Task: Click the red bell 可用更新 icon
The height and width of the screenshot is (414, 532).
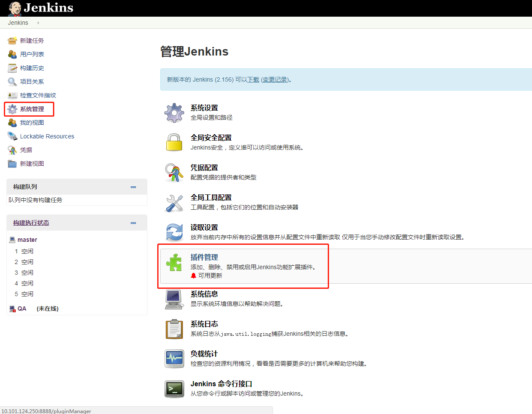Action: 194,276
